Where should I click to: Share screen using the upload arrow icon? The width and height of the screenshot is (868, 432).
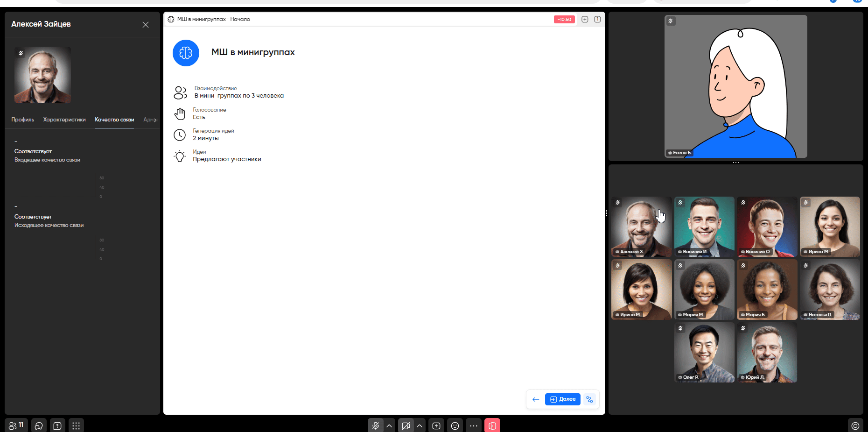click(x=436, y=425)
